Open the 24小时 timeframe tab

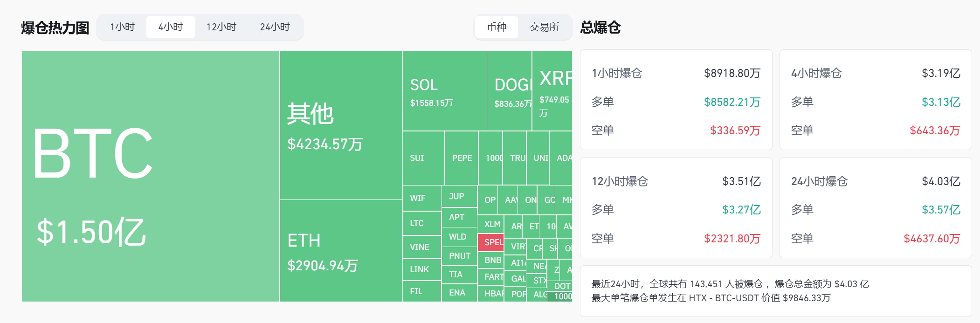pyautogui.click(x=275, y=27)
